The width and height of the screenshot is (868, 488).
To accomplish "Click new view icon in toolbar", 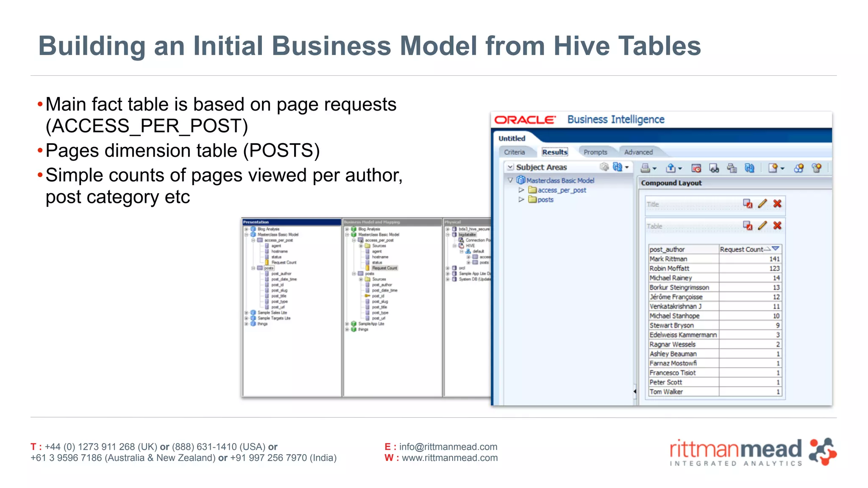I will pyautogui.click(x=773, y=168).
